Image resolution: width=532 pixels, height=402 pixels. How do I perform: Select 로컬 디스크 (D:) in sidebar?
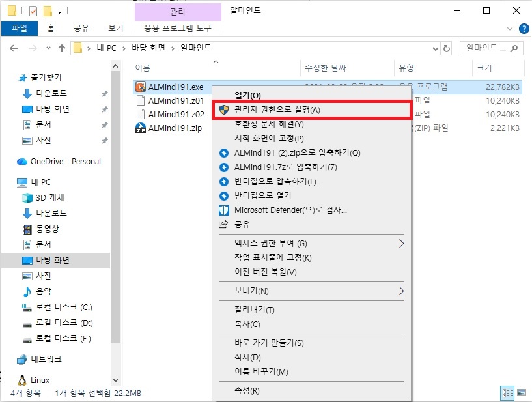click(x=64, y=323)
